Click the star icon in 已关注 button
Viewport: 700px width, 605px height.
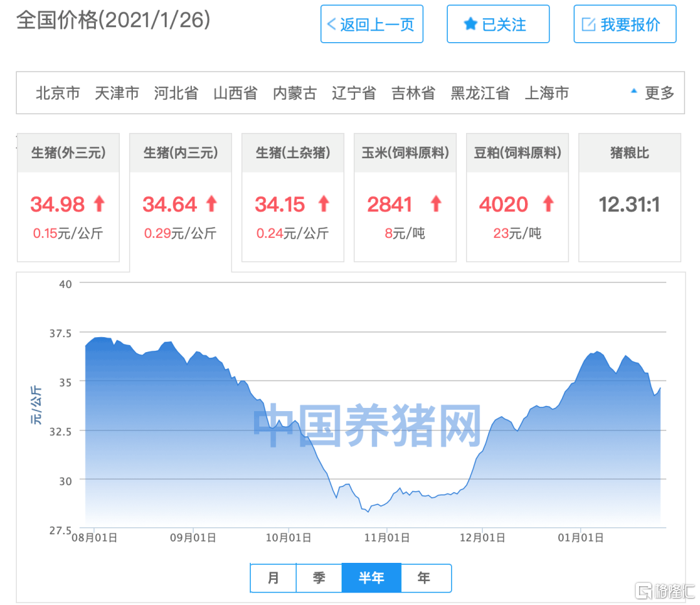471,24
